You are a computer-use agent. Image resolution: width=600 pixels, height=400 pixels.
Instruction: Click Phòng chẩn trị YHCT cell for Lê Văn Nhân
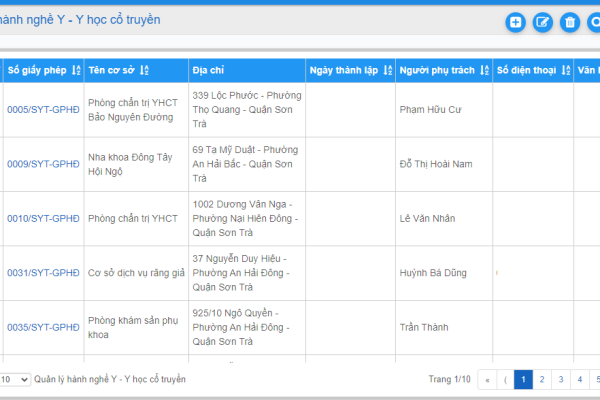(x=136, y=219)
